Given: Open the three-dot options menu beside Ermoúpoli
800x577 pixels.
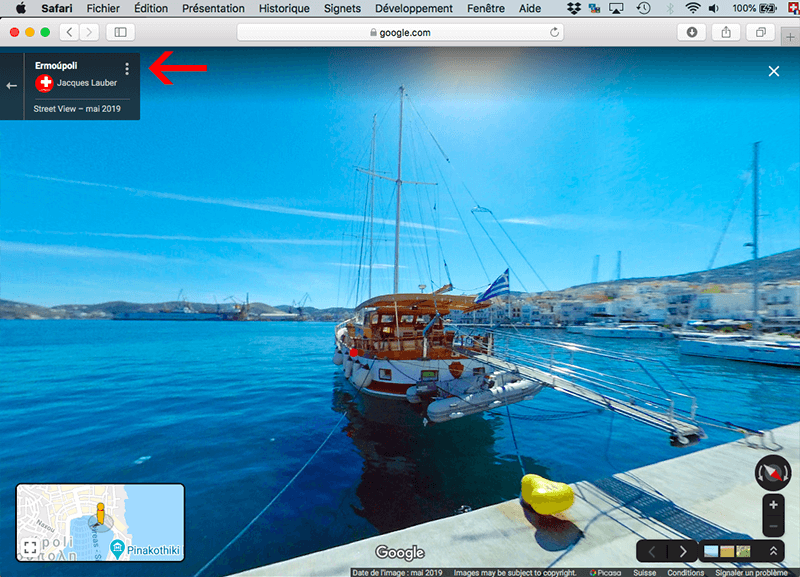Looking at the screenshot, I should tap(127, 68).
